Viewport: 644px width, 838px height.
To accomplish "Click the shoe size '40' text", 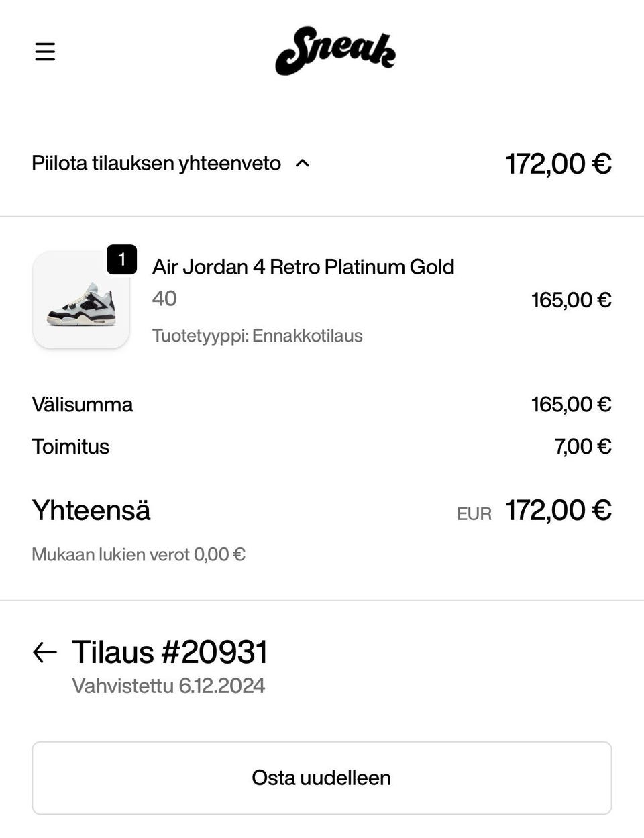I will (164, 299).
